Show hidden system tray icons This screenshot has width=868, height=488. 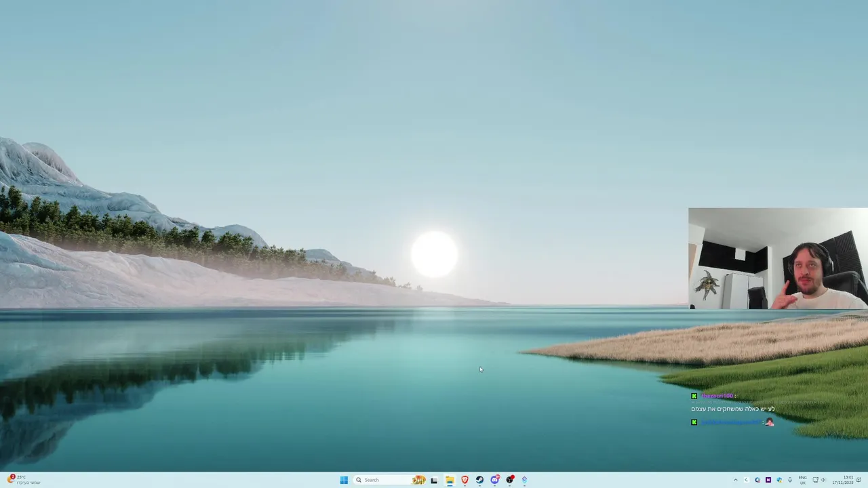point(736,480)
